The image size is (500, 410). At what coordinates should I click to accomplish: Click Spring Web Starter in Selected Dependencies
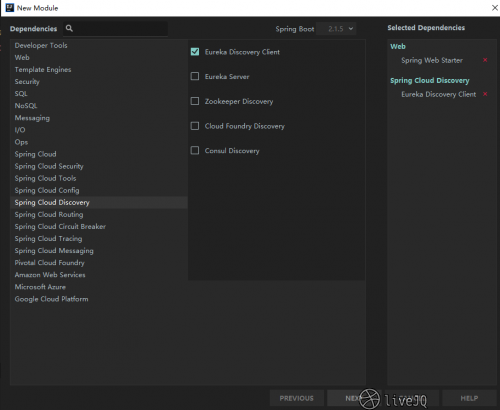pyautogui.click(x=432, y=60)
